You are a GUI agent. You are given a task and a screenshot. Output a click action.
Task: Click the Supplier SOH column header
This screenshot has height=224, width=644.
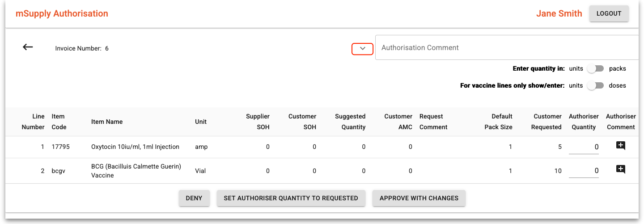(258, 122)
